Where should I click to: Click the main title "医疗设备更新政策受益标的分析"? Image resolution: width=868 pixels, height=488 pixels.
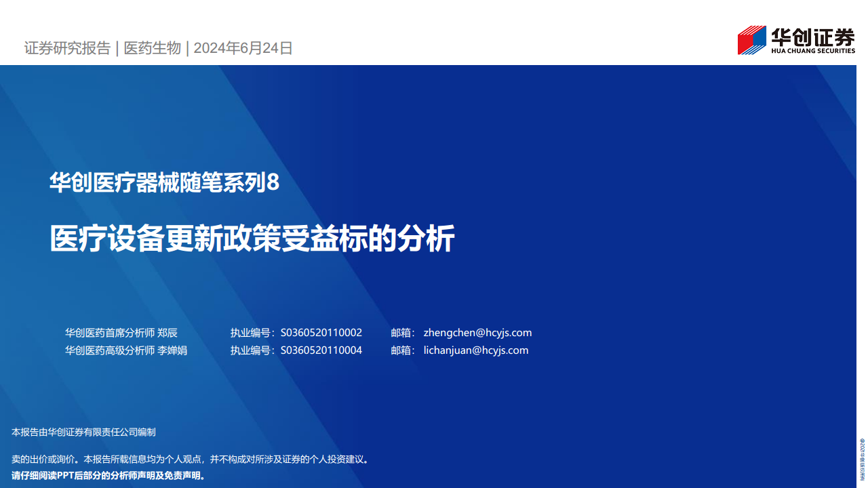(252, 239)
